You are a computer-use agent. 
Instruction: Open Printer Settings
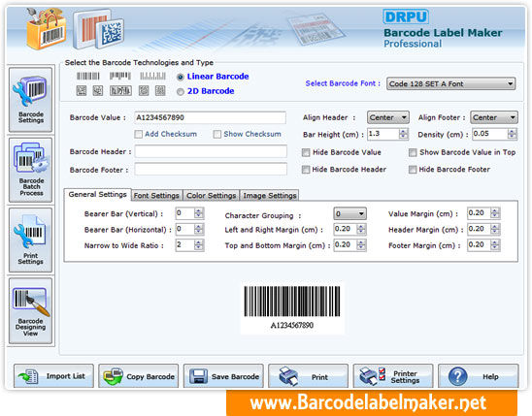(x=393, y=376)
